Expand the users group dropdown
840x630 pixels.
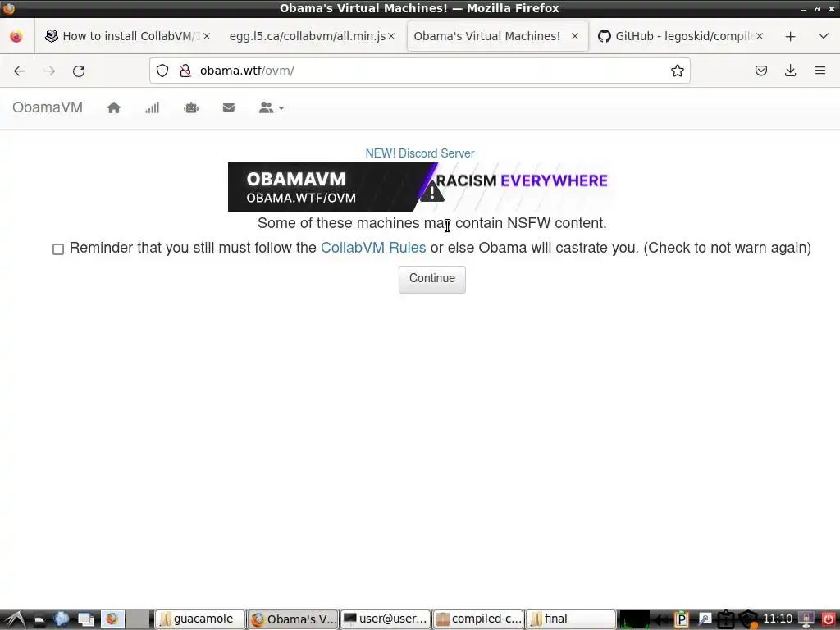tap(271, 107)
